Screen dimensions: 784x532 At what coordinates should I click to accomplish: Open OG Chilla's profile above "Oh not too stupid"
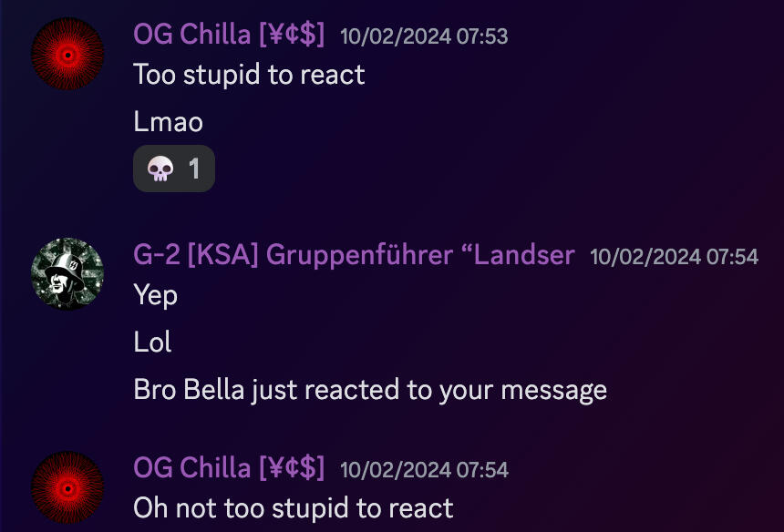[x=229, y=468]
